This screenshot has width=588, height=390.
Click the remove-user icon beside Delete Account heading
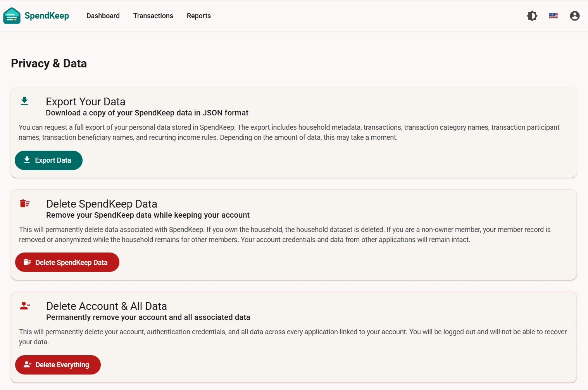coord(25,306)
